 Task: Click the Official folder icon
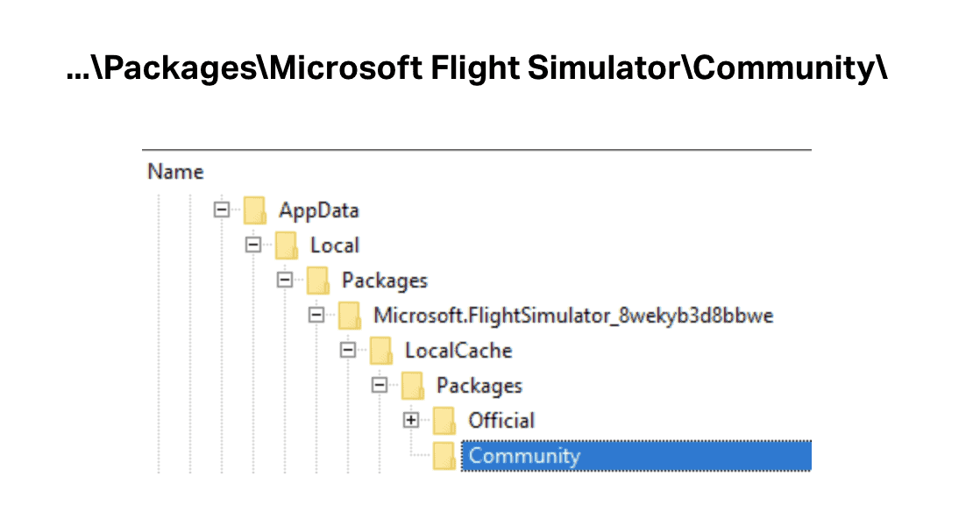(x=444, y=422)
